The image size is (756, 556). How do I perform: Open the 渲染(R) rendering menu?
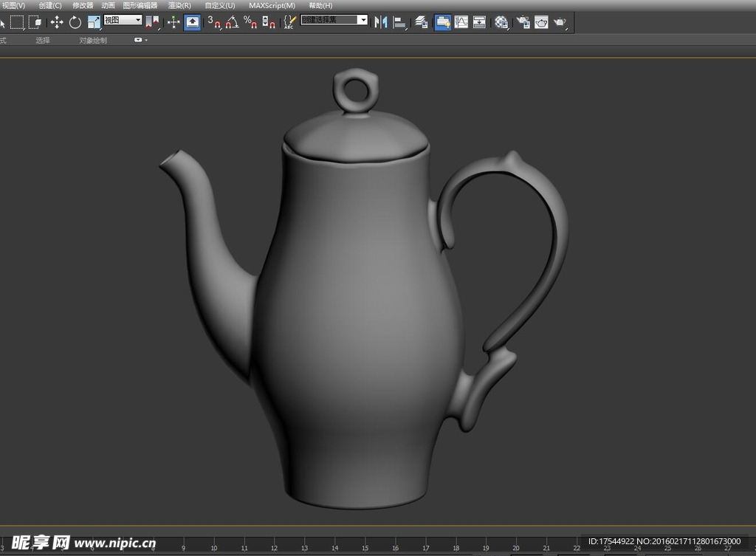tap(179, 5)
